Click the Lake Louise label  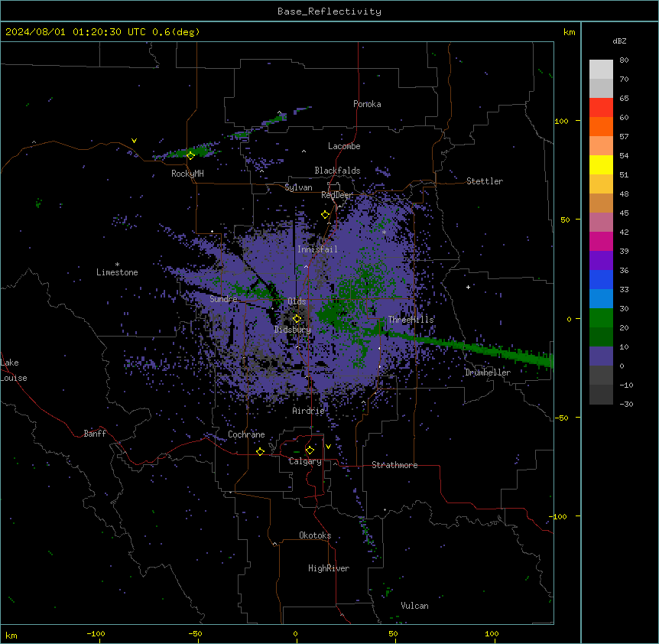(14, 370)
